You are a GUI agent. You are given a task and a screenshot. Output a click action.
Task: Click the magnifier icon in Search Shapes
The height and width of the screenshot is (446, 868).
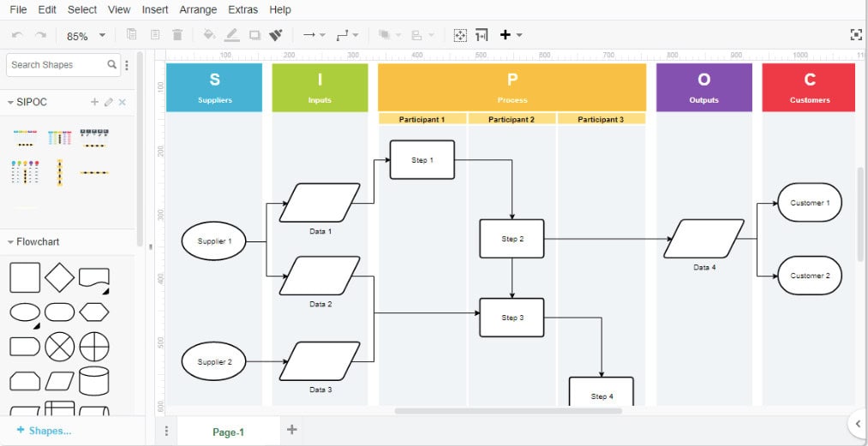tap(112, 64)
